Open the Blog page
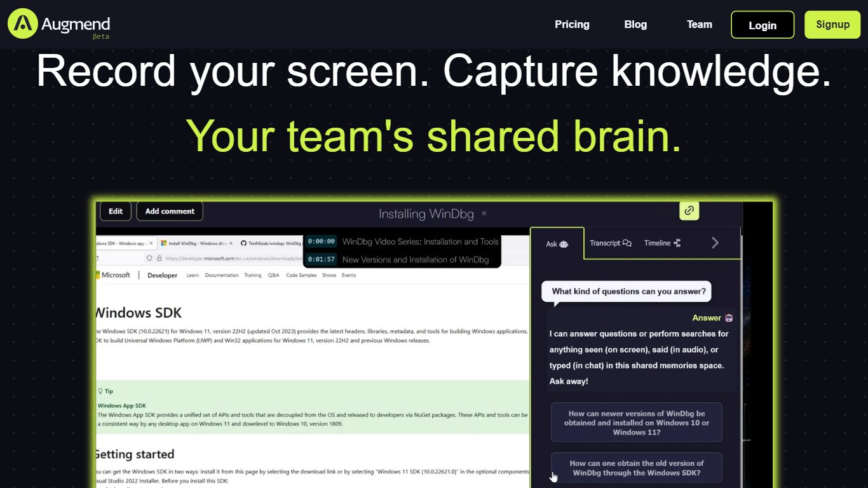This screenshot has width=868, height=488. point(635,24)
